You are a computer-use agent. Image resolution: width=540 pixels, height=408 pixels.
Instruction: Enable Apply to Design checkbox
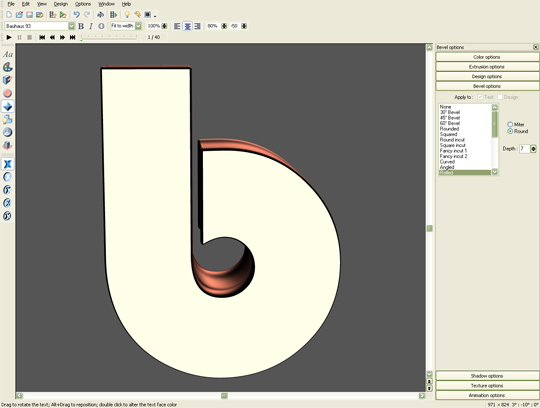(500, 97)
